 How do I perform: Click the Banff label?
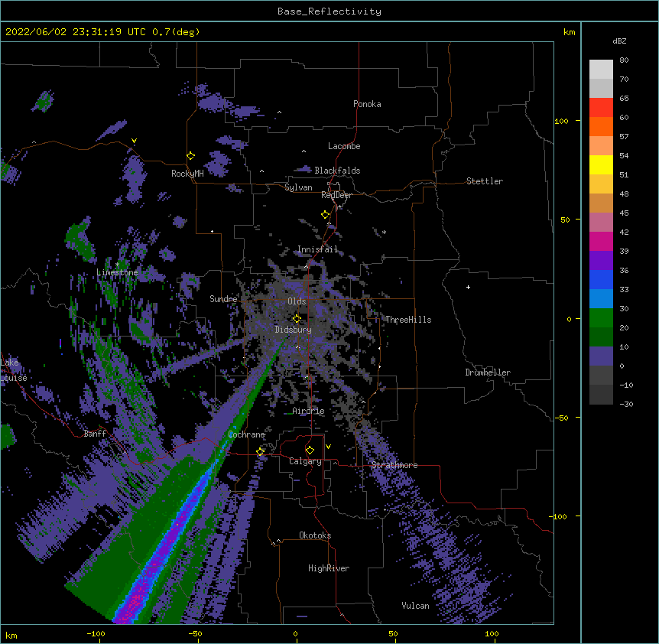click(95, 434)
